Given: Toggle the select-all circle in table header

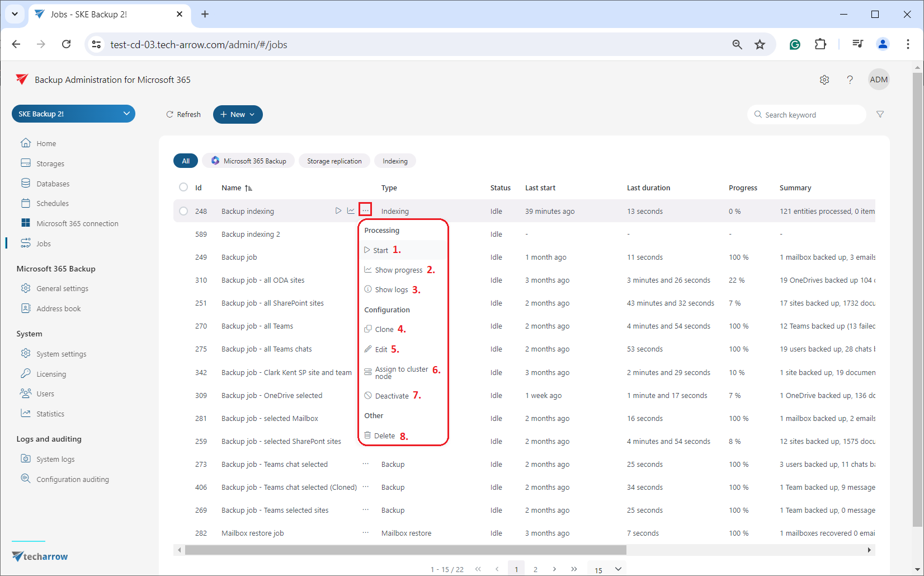Looking at the screenshot, I should 183,188.
